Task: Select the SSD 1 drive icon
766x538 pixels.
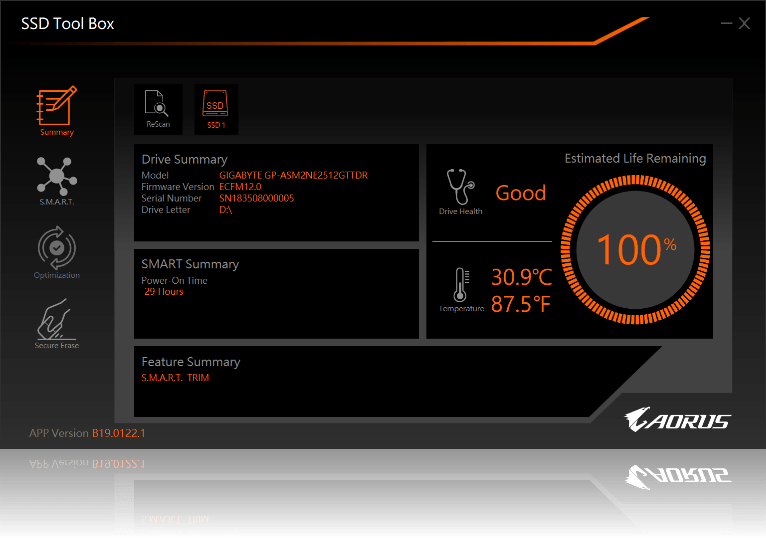Action: coord(216,108)
